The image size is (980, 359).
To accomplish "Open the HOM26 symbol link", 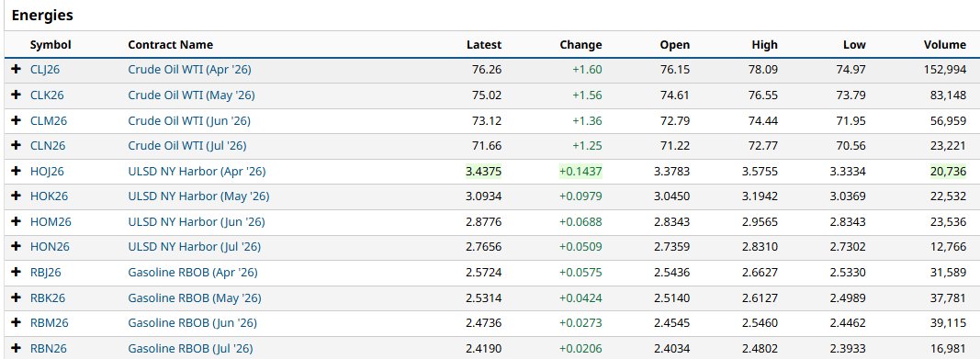I will pos(51,221).
